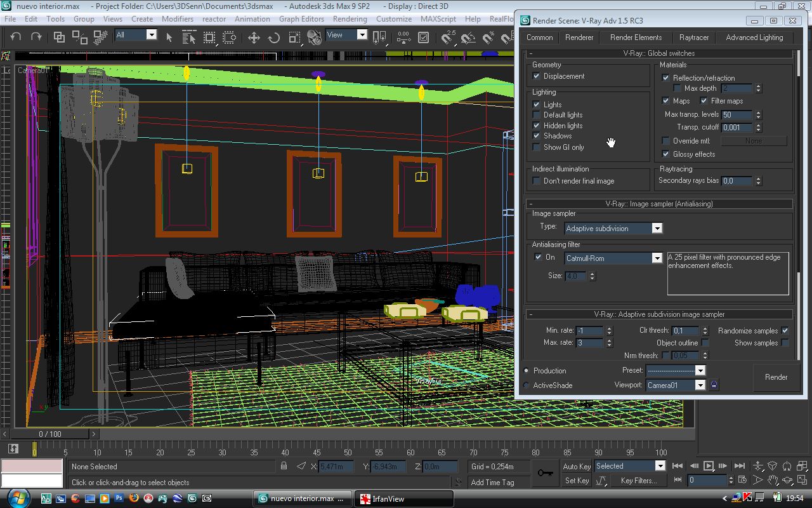This screenshot has width=812, height=508.
Task: Activate the Rotate tool
Action: tap(274, 37)
